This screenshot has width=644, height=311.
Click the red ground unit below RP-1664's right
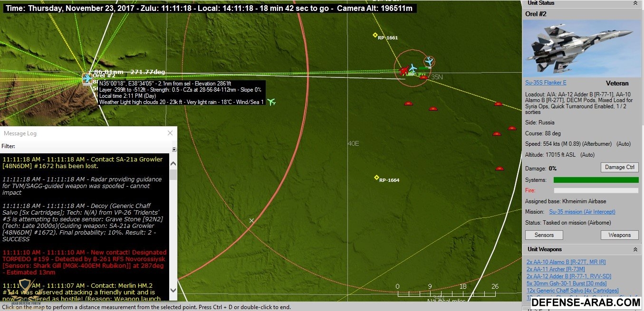pyautogui.click(x=499, y=169)
